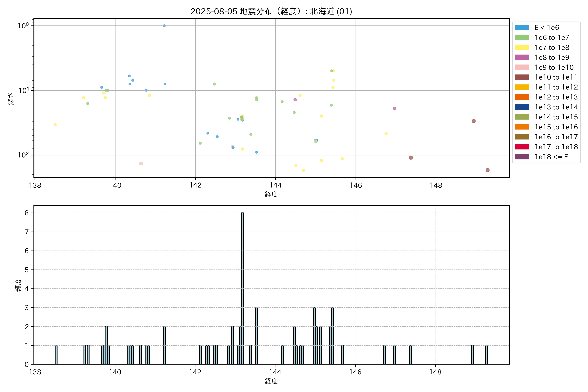Click the tallest histogram bar reaching 8
This screenshot has width=588, height=392.
242,287
